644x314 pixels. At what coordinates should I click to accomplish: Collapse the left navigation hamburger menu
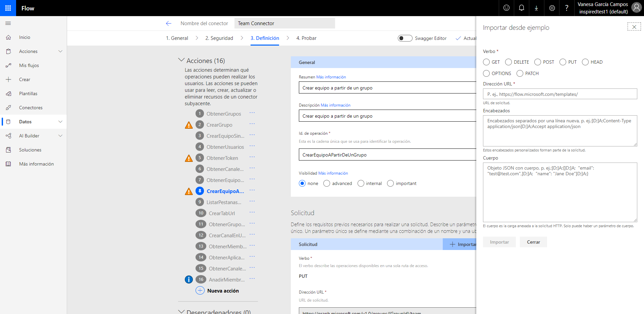(8, 23)
